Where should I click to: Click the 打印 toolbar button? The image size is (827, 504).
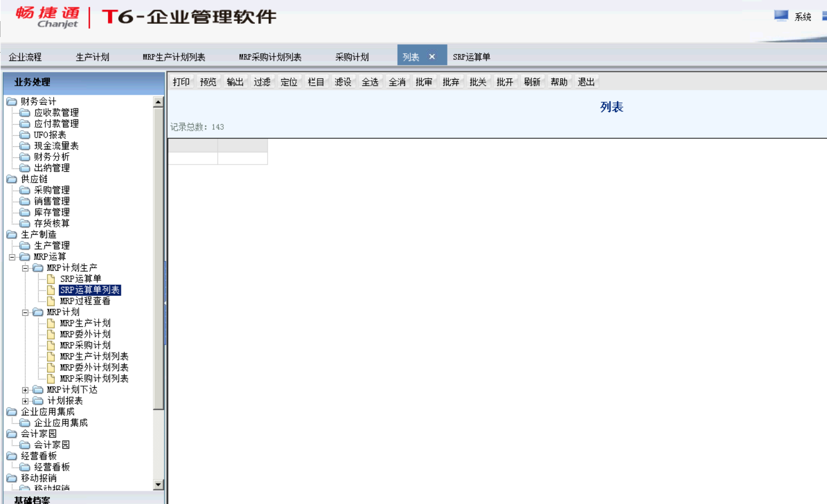[181, 82]
